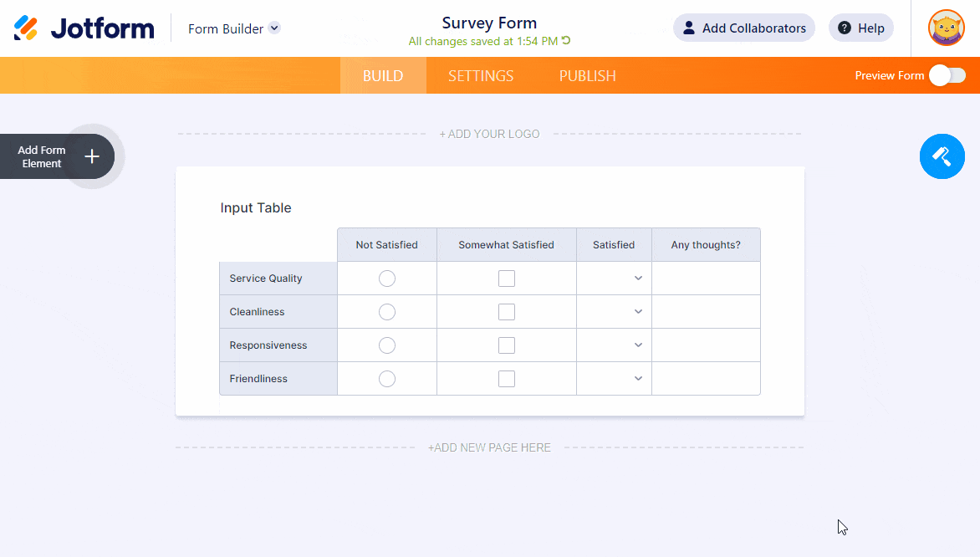Viewport: 980px width, 557px height.
Task: Tick Somewhat Satisfied checkbox for Responsiveness
Action: pyautogui.click(x=507, y=345)
